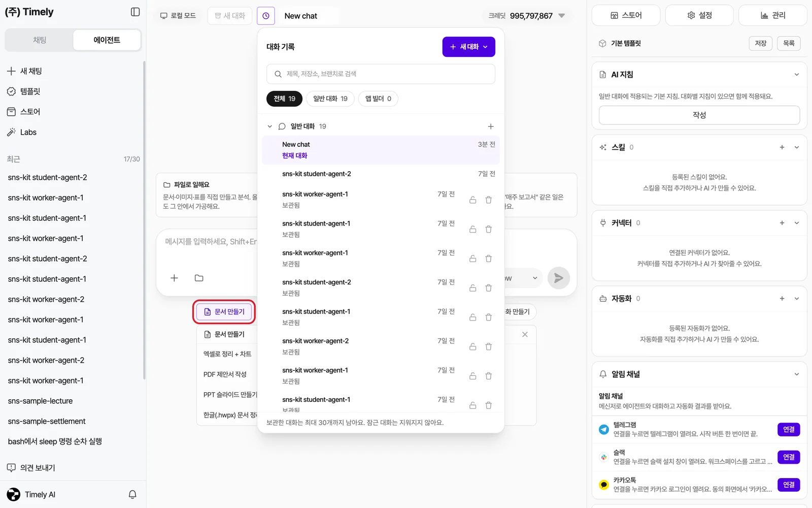Send the message with arrow button
812x508 pixels.
click(559, 278)
